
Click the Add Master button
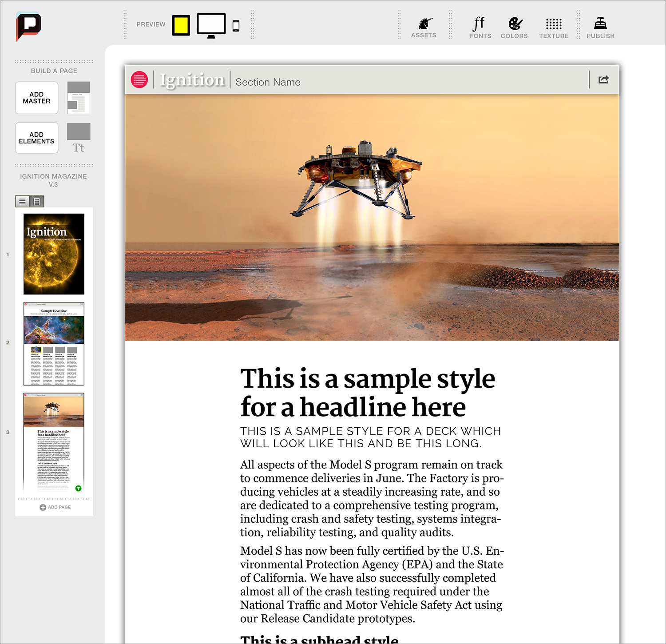(x=37, y=98)
